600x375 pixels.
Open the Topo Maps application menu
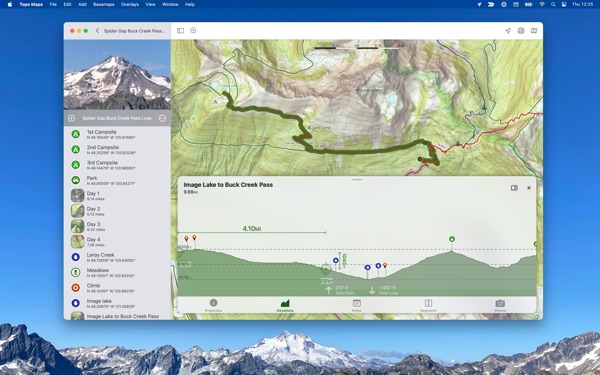[x=31, y=4]
